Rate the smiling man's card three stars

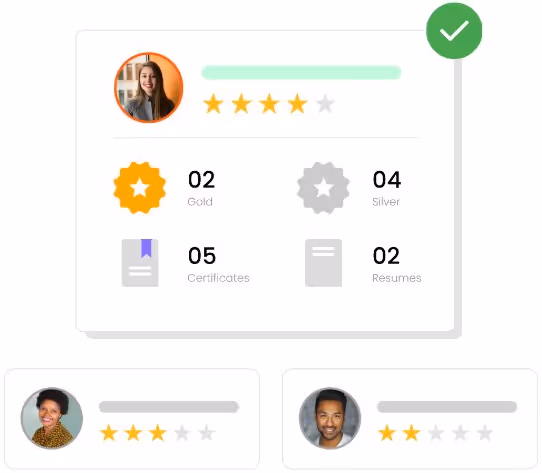tap(436, 433)
